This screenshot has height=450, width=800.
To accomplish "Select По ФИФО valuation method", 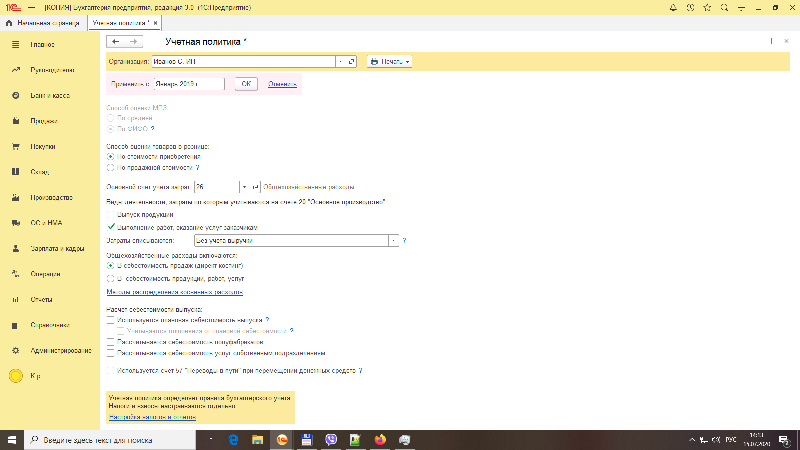I will tap(110, 129).
